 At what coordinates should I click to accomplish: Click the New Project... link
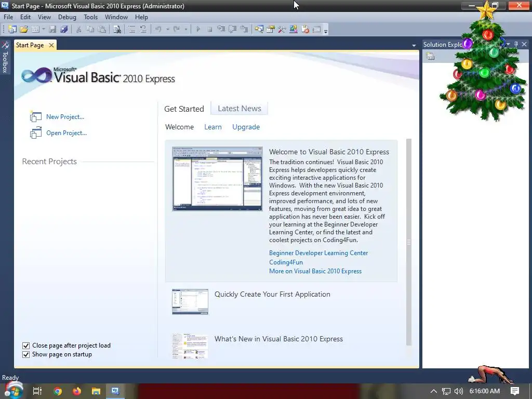(65, 117)
